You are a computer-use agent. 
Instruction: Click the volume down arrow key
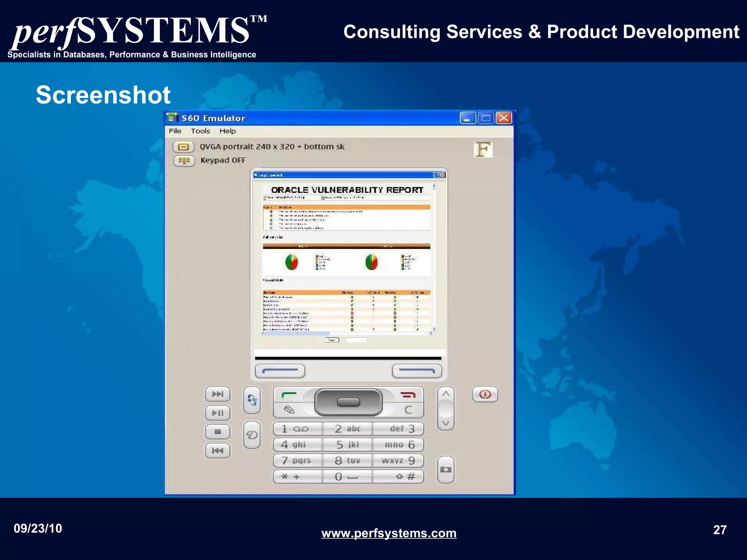click(x=446, y=423)
